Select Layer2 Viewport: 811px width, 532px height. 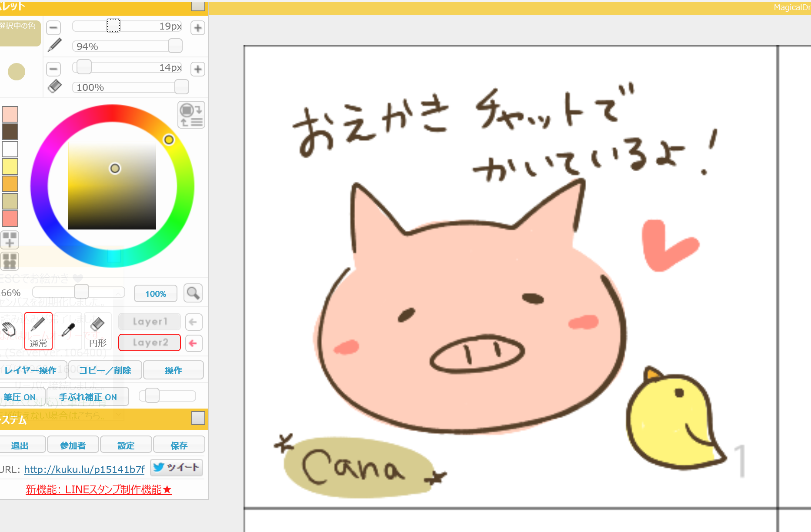pyautogui.click(x=150, y=342)
